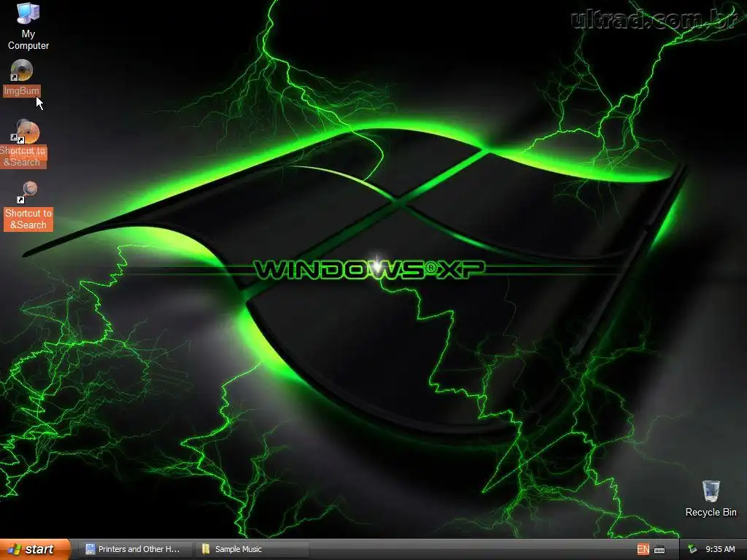Screen dimensions: 747x560
Task: Open the EN language bar indicator
Action: (643, 549)
